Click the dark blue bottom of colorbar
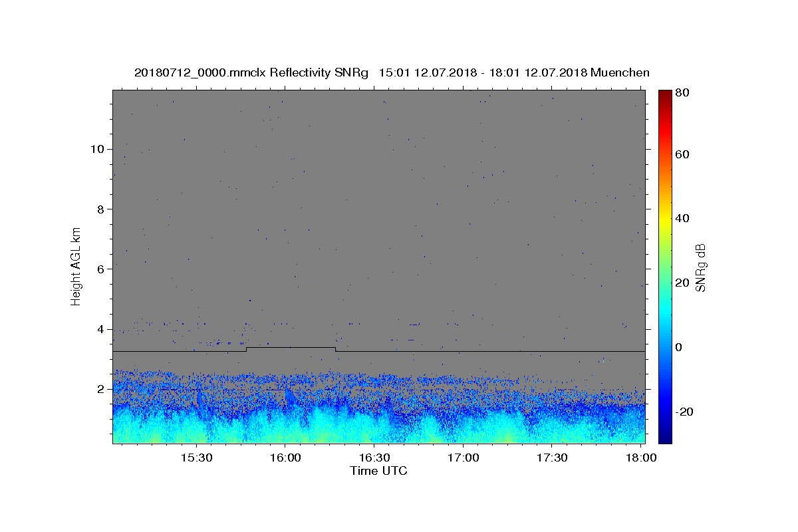This screenshot has height=532, width=798. click(665, 436)
